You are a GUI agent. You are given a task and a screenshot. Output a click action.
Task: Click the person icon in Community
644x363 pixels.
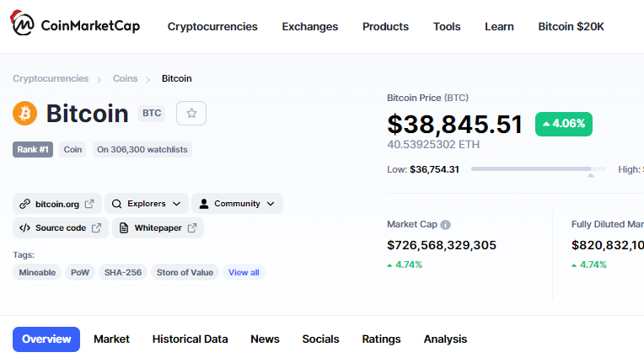[204, 204]
